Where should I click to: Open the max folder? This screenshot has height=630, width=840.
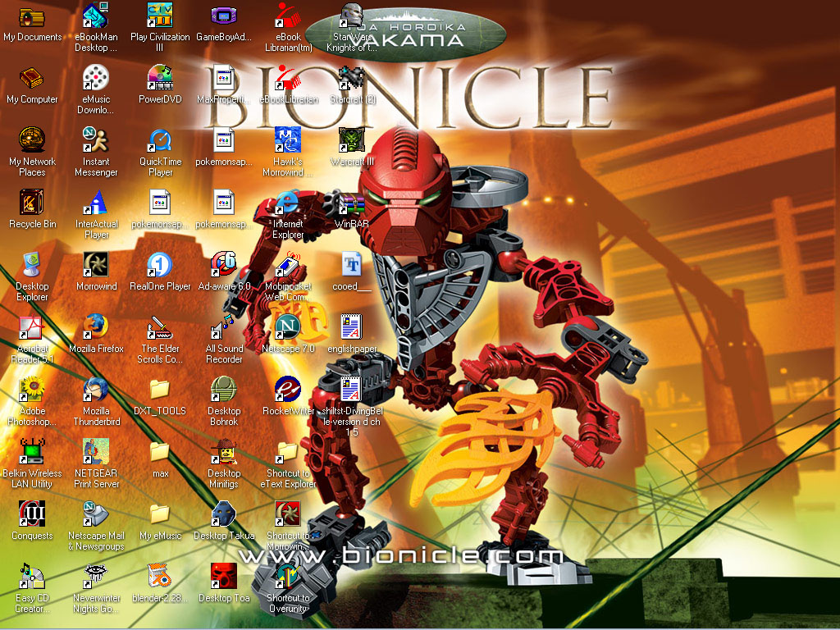pyautogui.click(x=160, y=453)
